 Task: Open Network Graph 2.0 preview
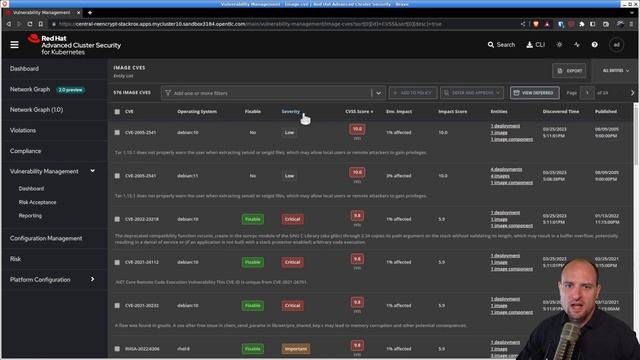coord(47,89)
